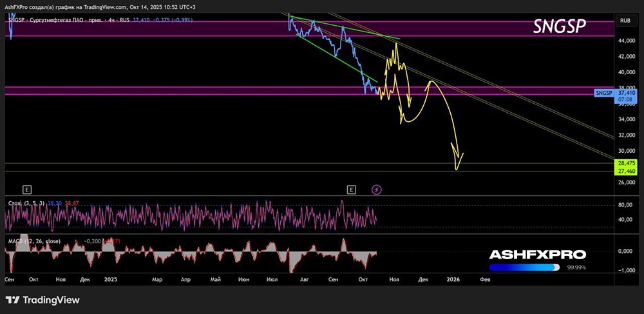This screenshot has height=314, width=644.
Task: Click the Мар month label on time axis
Action: 157,279
